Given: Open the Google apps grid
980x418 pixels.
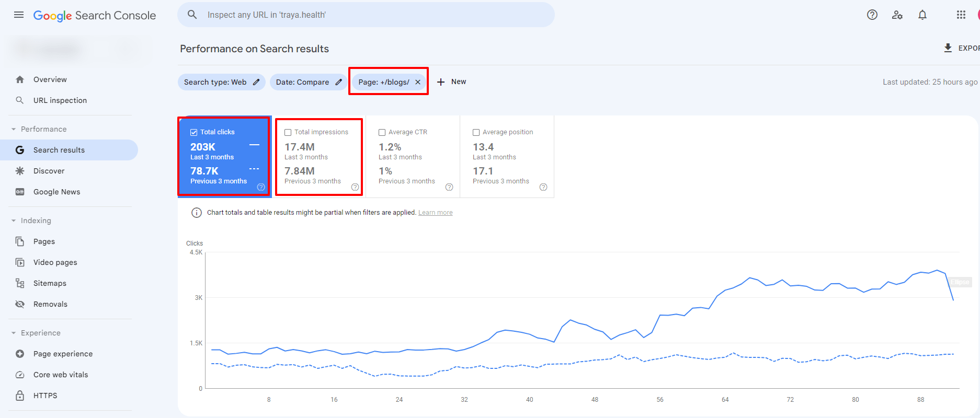Looking at the screenshot, I should (x=961, y=15).
